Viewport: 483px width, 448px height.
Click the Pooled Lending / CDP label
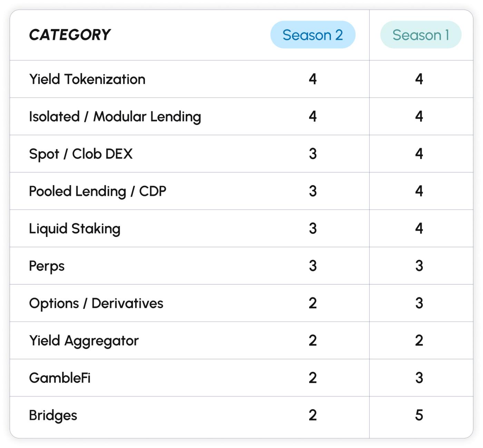98,191
